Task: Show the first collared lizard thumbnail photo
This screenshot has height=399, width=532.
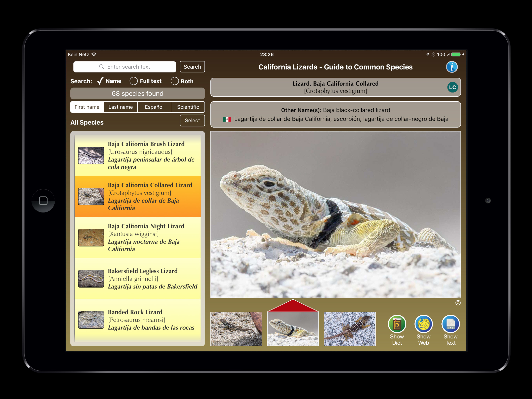Action: (236, 329)
